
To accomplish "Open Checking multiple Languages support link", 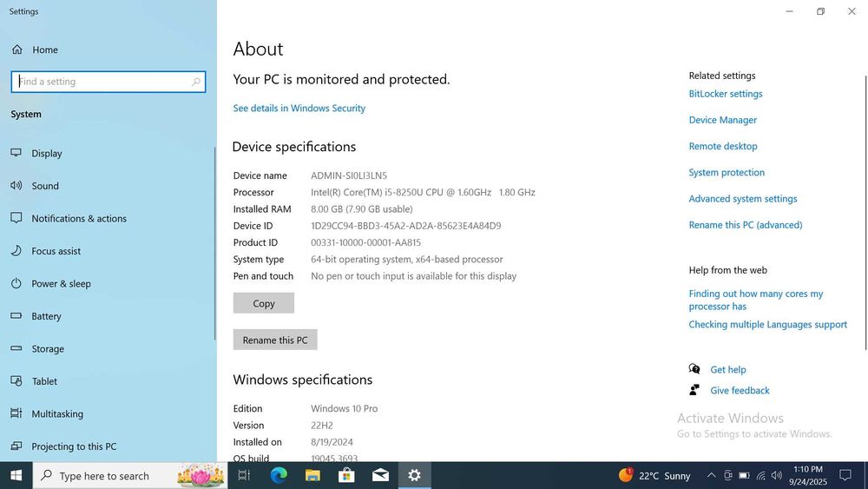I will coord(768,325).
